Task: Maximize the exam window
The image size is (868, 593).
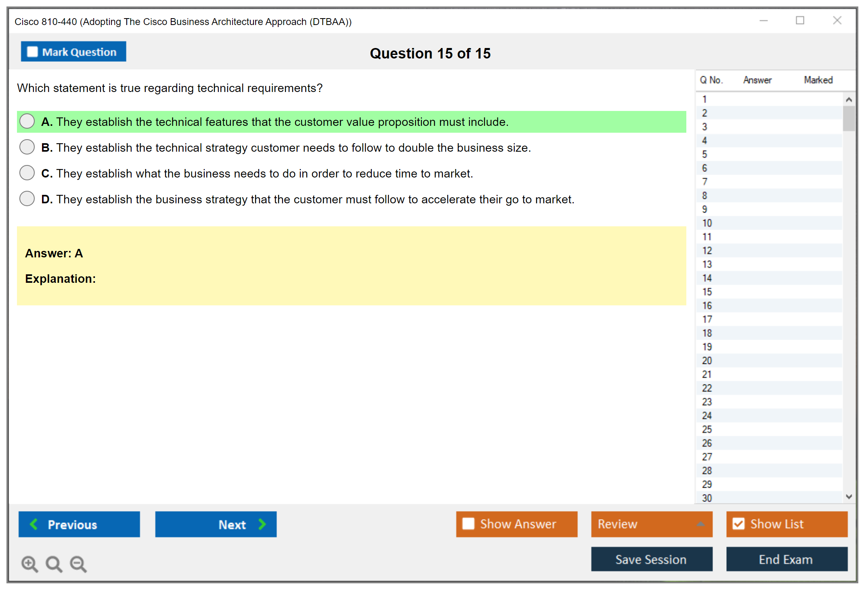Action: point(800,21)
